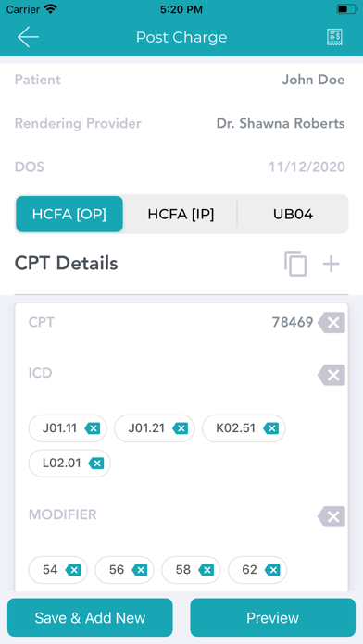Remove ICD code J01.11 chip
This screenshot has width=363, height=644.
pyautogui.click(x=93, y=428)
